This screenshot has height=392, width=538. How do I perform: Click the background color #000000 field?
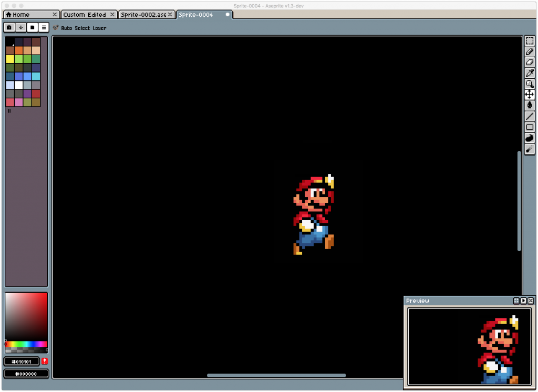click(x=26, y=374)
